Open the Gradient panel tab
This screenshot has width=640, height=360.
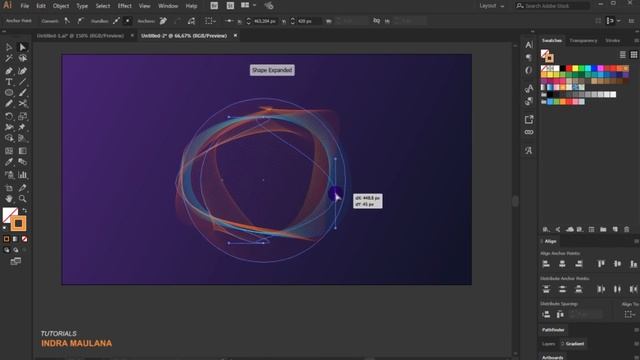click(574, 344)
